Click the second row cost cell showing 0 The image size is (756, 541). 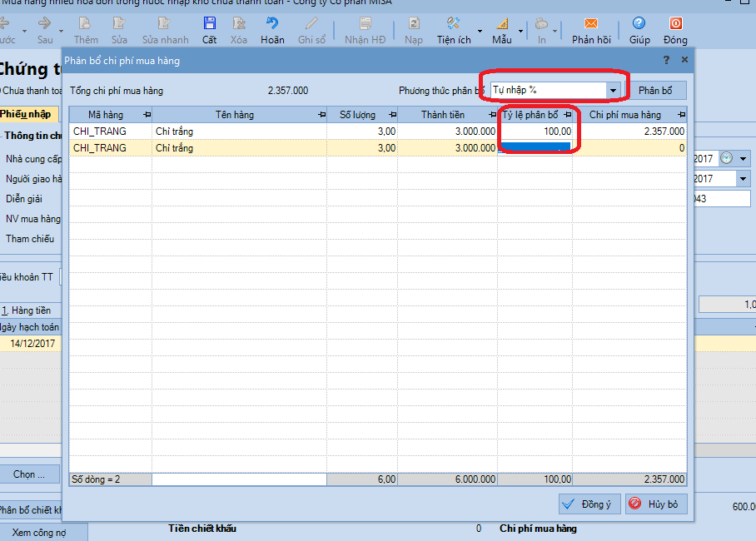coord(629,147)
